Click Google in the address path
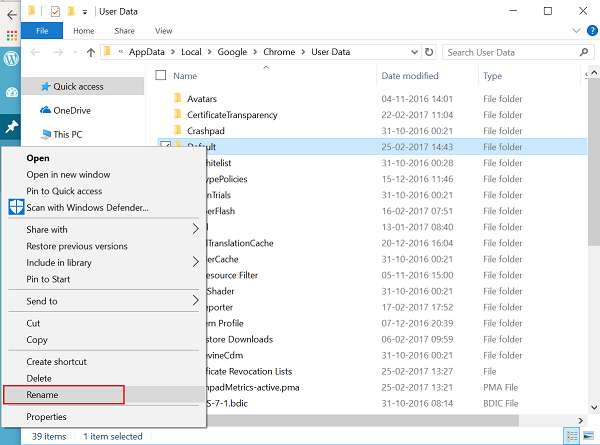The image size is (600, 445). click(232, 52)
